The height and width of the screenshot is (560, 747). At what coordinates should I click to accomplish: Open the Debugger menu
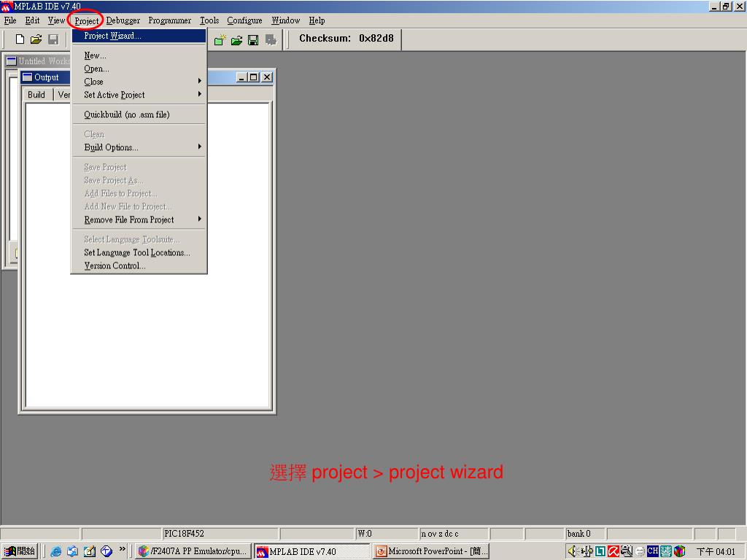point(123,20)
